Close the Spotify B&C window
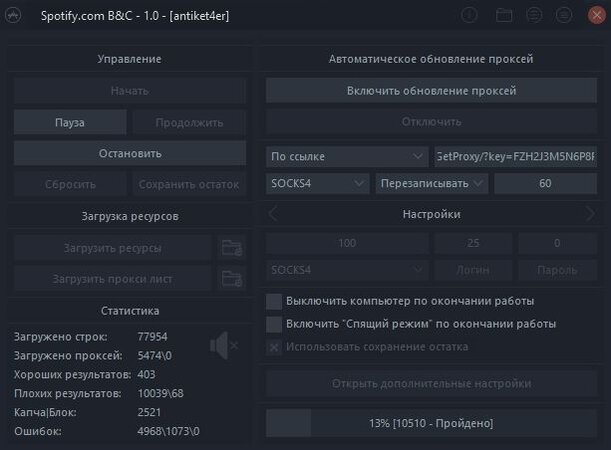 [x=597, y=16]
